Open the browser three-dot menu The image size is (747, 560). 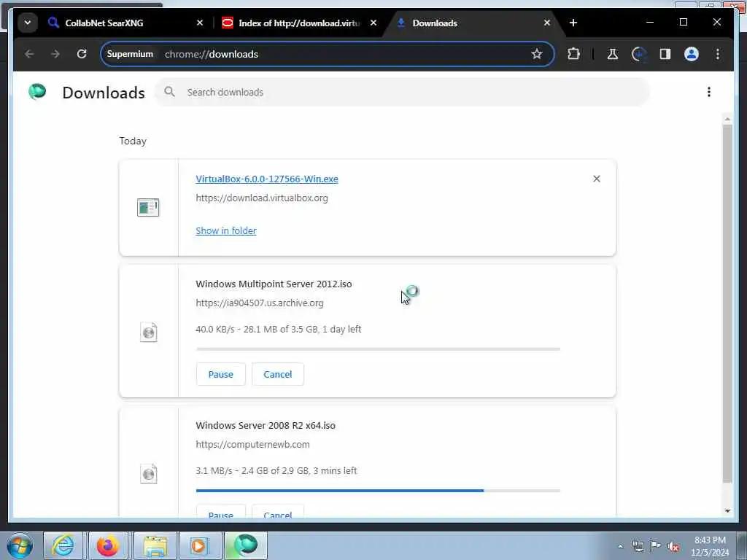pyautogui.click(x=718, y=54)
